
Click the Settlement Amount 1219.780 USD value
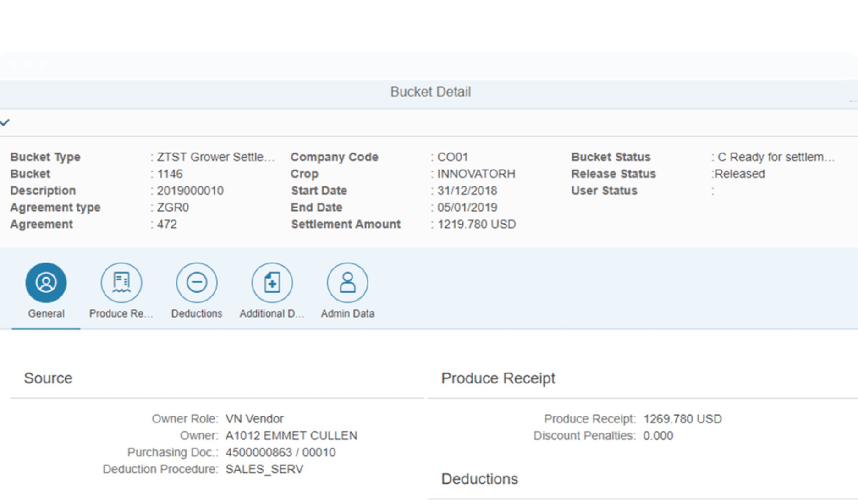pyautogui.click(x=476, y=224)
